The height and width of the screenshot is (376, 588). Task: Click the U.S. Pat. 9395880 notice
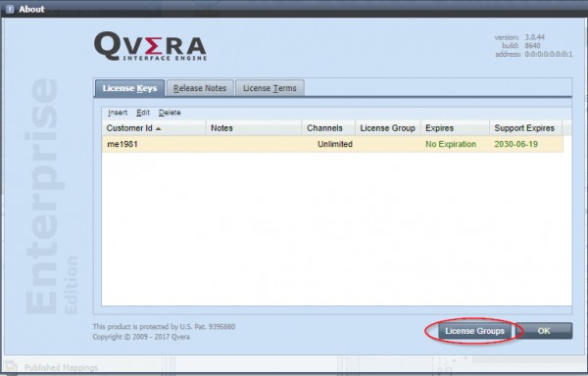pos(164,327)
